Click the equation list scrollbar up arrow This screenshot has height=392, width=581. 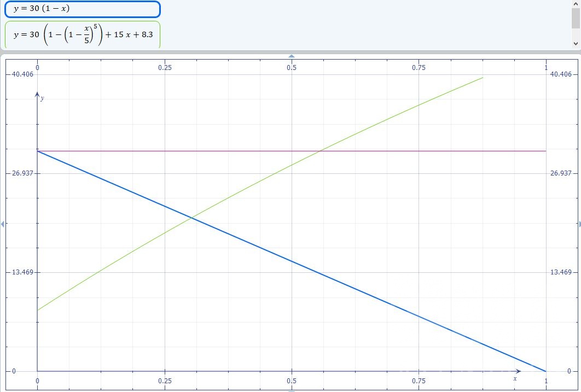tap(576, 4)
